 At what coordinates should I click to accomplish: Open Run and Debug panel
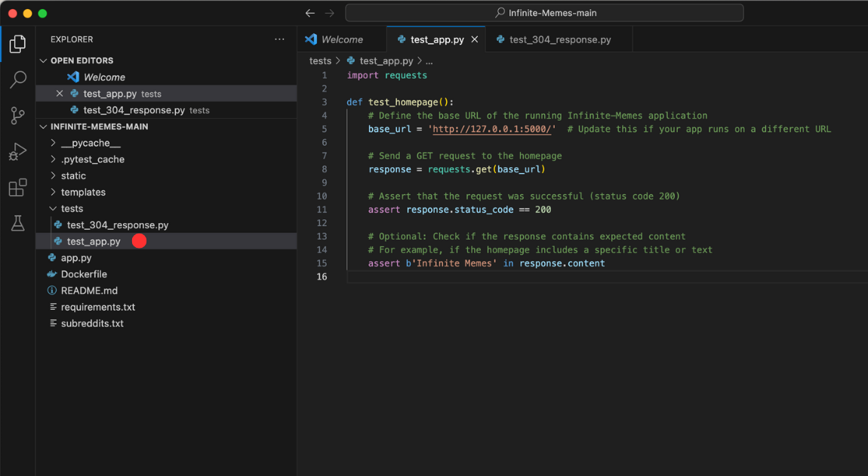(17, 151)
